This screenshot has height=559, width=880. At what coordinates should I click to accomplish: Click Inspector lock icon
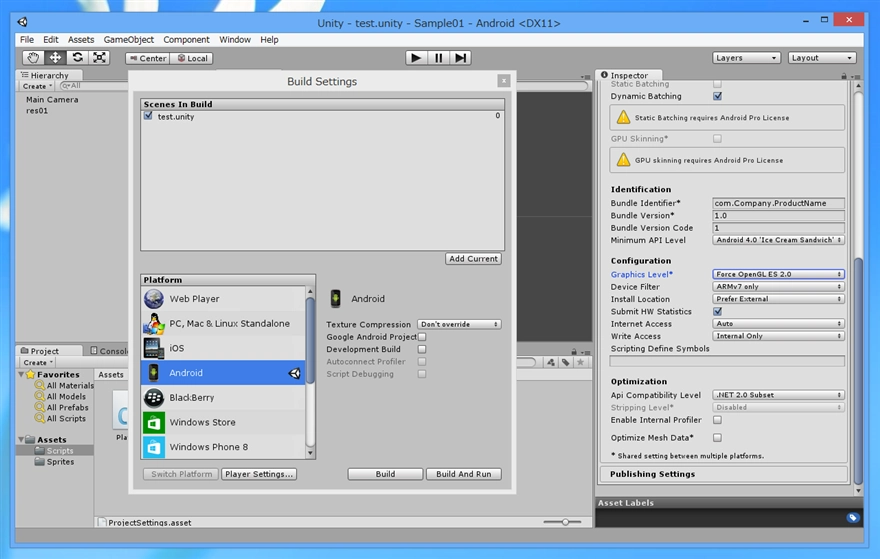pyautogui.click(x=844, y=76)
